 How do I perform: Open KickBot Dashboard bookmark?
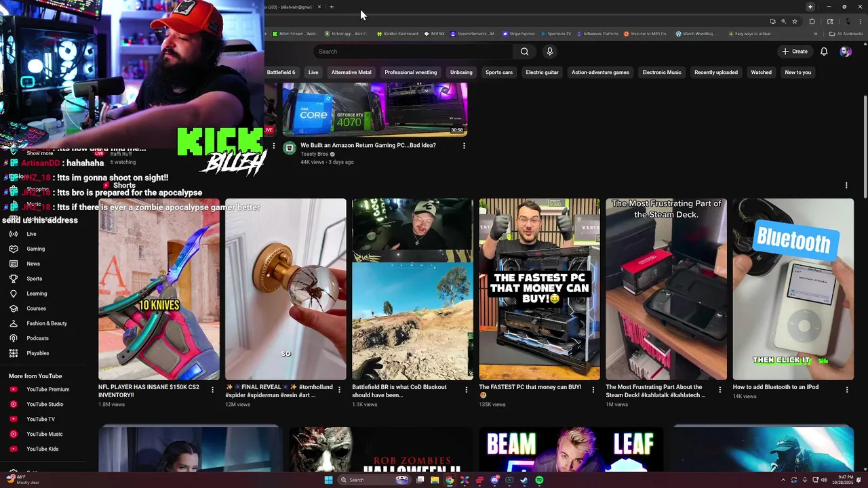point(397,33)
